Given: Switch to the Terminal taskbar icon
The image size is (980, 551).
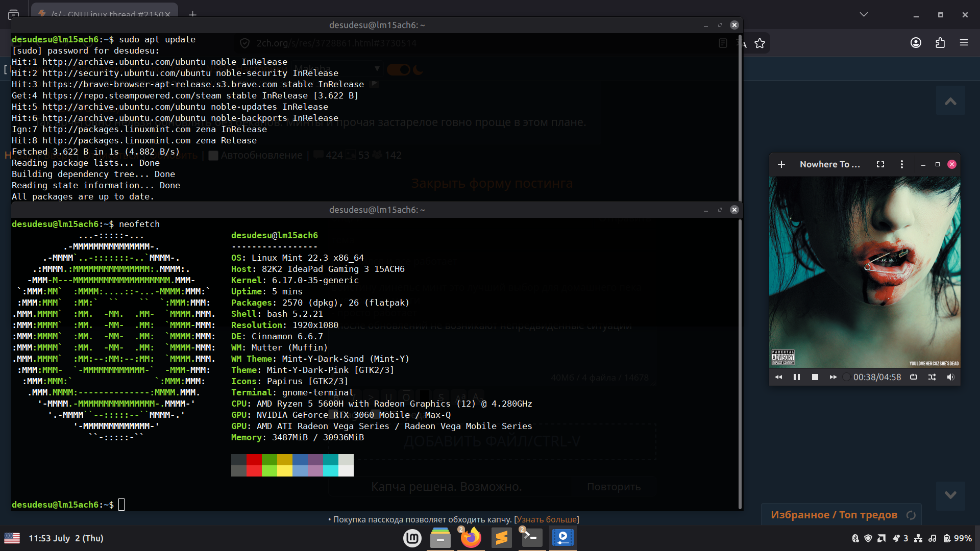Looking at the screenshot, I should point(532,538).
